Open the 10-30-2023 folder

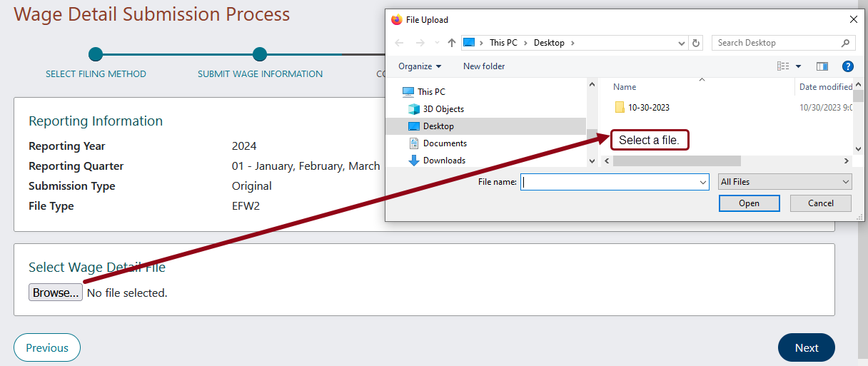coord(648,108)
